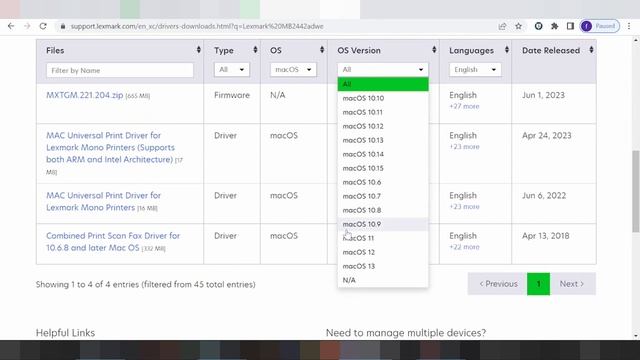Choose macOS 11 from the list
640x360 pixels.
coord(383,238)
